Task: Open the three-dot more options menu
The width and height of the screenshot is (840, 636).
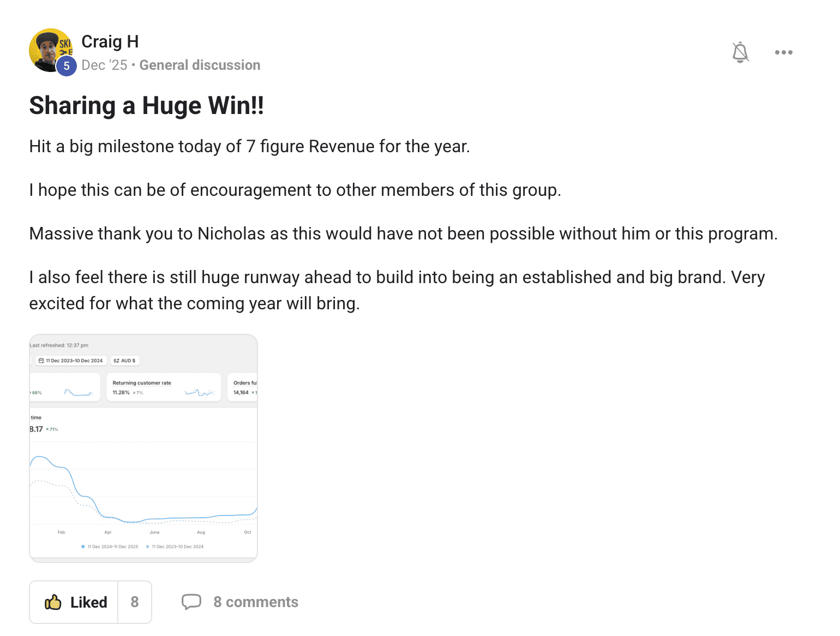Action: click(x=783, y=52)
